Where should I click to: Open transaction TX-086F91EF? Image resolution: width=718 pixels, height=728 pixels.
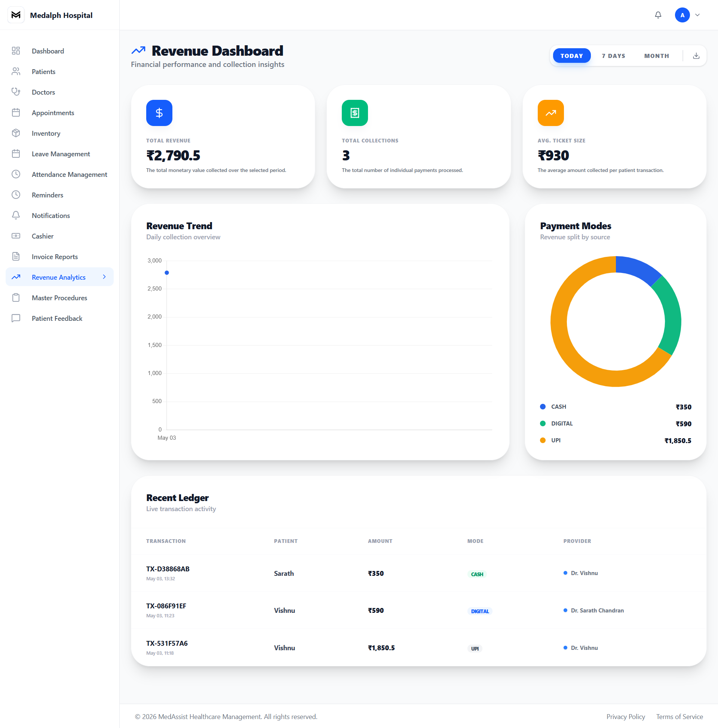(x=166, y=606)
